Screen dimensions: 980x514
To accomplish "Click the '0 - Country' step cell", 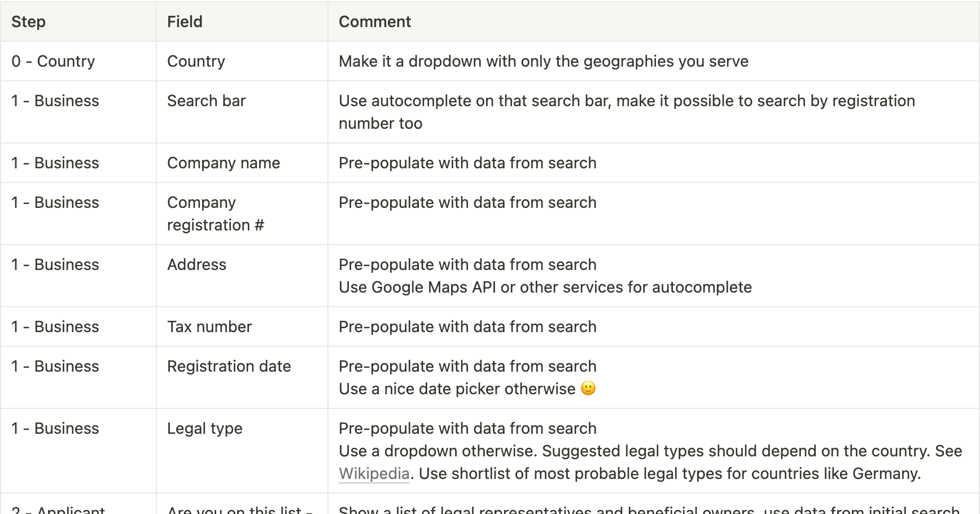I will pos(78,61).
